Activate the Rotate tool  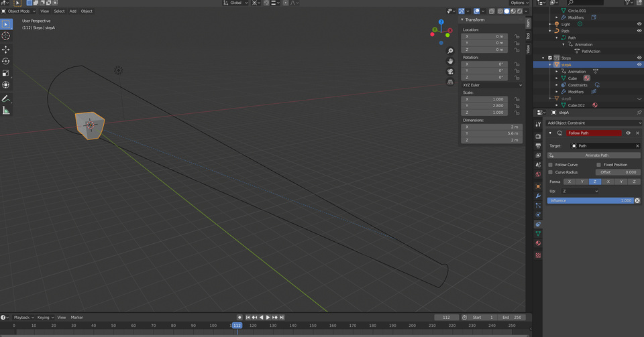click(6, 61)
